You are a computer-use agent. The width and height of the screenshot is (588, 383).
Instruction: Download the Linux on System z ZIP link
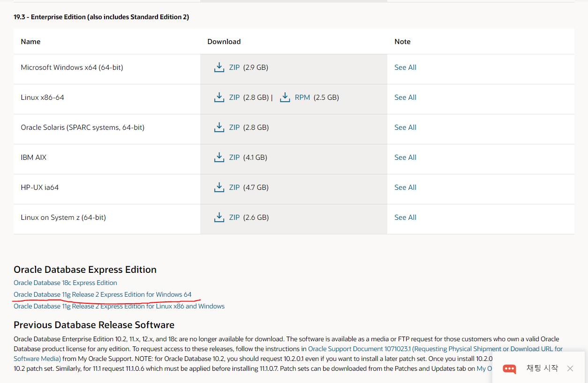pos(234,218)
